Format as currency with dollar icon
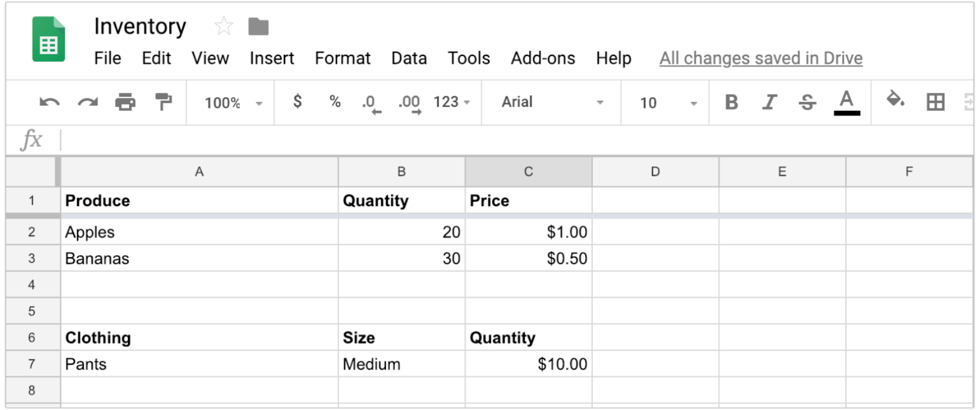This screenshot has width=980, height=410. [x=297, y=101]
